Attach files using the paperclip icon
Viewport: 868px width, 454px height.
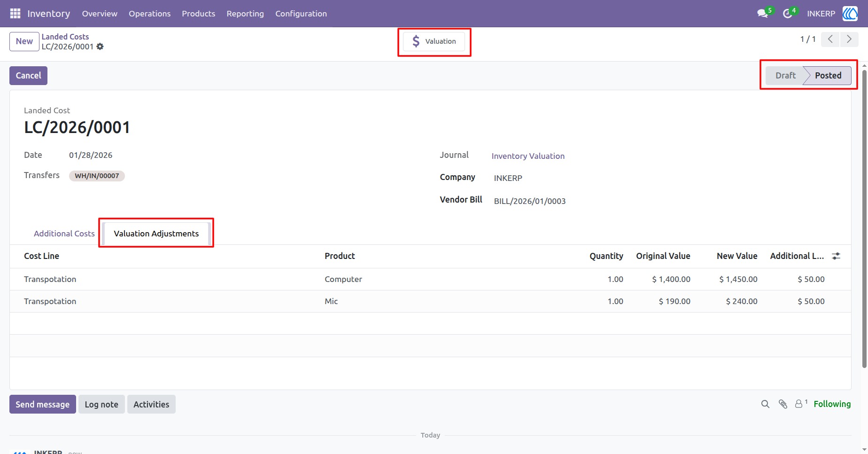[783, 404]
